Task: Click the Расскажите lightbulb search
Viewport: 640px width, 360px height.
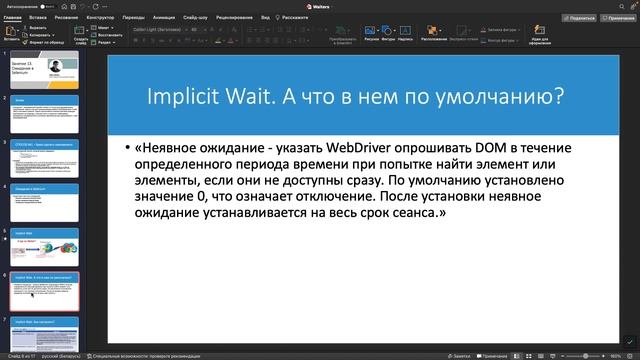Action: tap(292, 18)
